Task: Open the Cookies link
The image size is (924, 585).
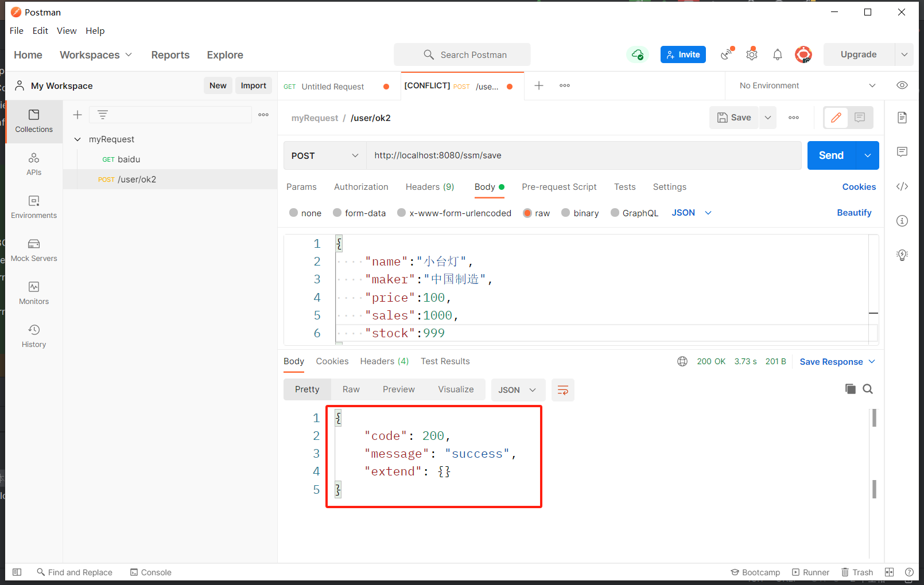Action: point(859,187)
